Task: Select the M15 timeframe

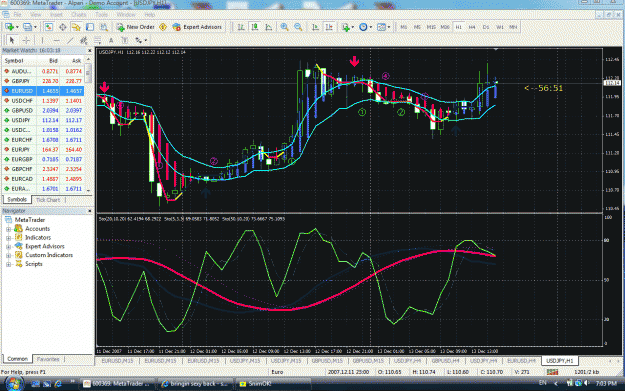Action: point(431,27)
